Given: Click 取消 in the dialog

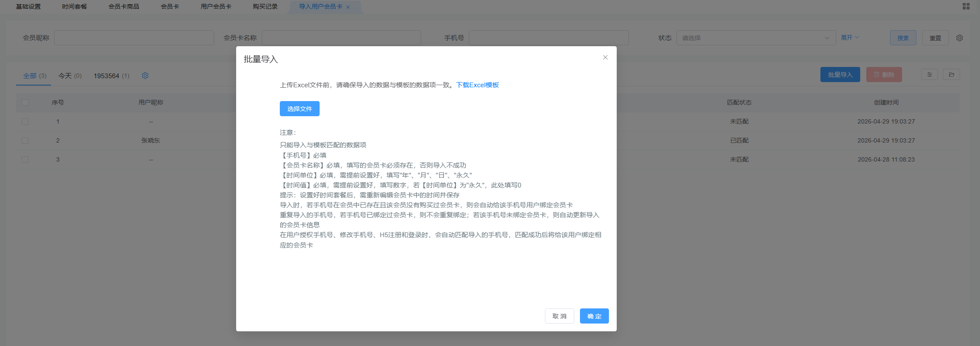Looking at the screenshot, I should point(560,316).
